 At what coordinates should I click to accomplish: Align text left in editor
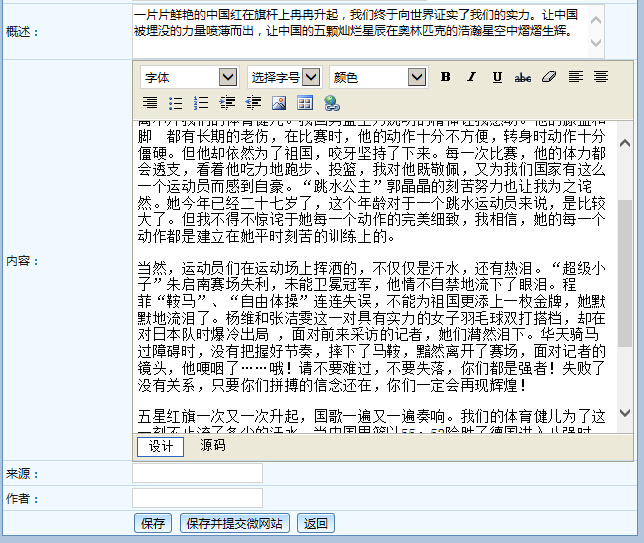click(575, 77)
